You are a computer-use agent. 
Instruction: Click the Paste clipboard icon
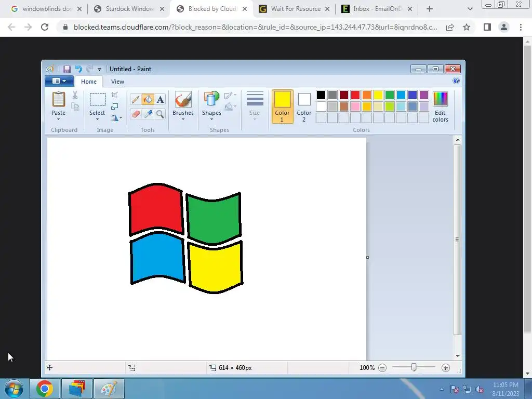(x=58, y=99)
